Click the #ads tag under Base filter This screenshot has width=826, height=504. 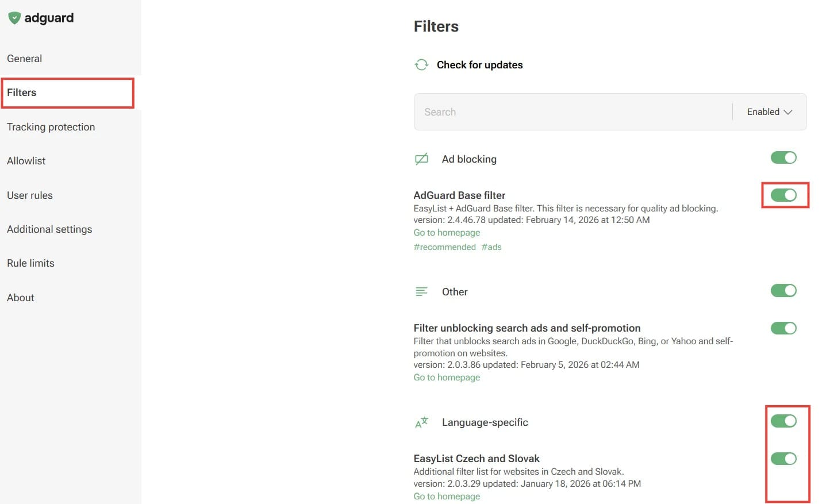(x=491, y=247)
